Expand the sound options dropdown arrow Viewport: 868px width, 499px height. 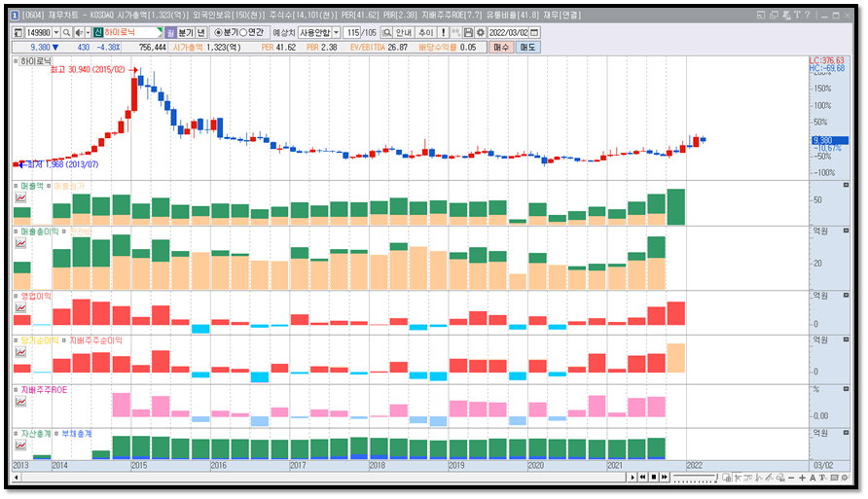coord(87,33)
